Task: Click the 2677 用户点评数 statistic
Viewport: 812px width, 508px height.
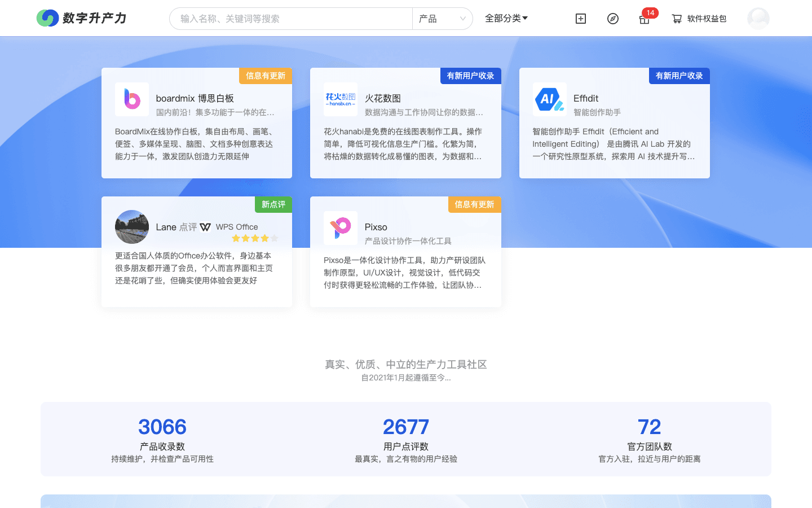Action: [406, 439]
